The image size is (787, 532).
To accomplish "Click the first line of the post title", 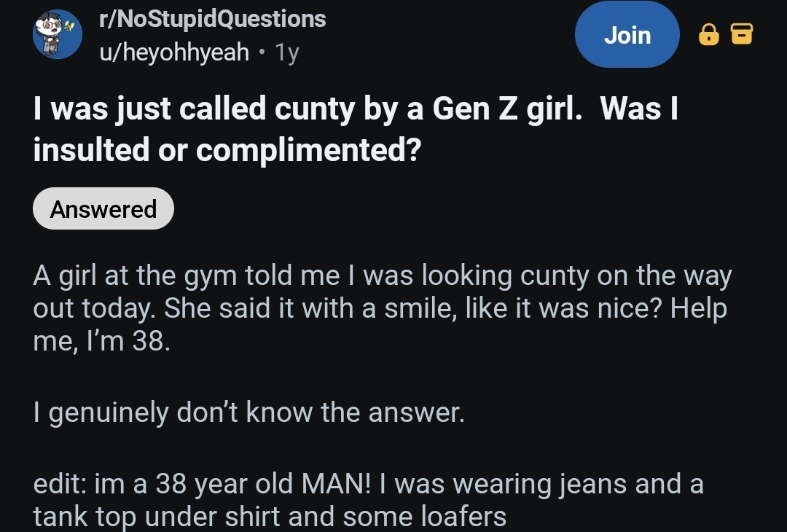I will click(356, 109).
